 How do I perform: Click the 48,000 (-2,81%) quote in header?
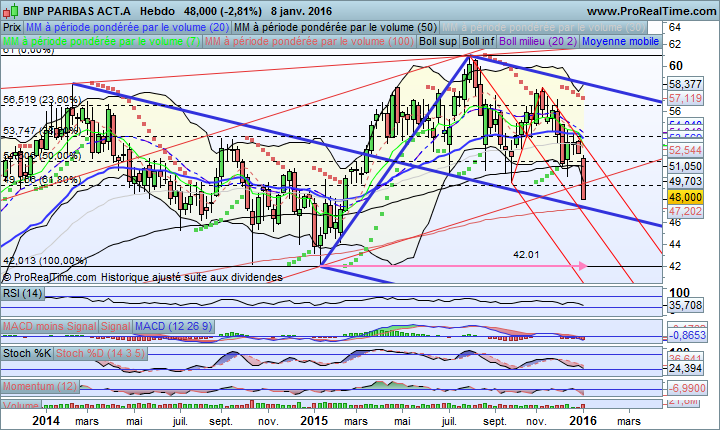[x=223, y=11]
